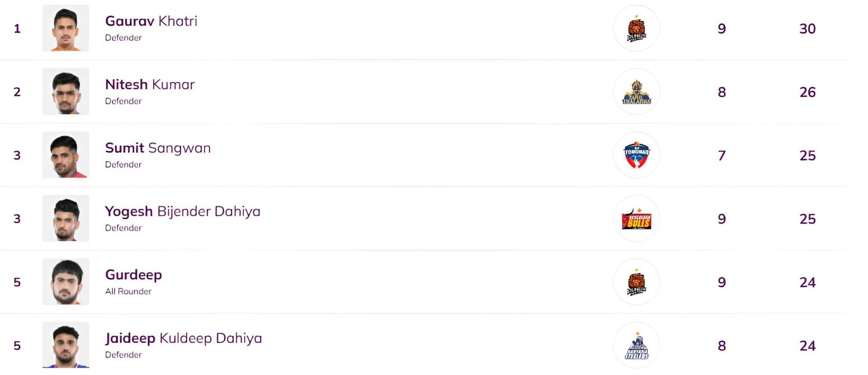Click the Steelers logo beside Jaideep Kuldeep Dahiya
Screen dimensions: 868x375
point(636,346)
